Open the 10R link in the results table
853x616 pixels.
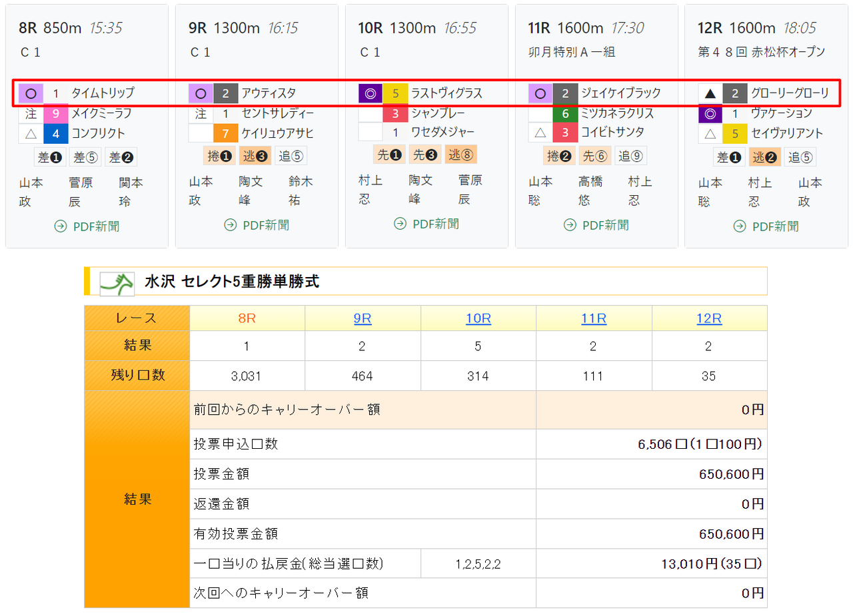click(x=478, y=318)
